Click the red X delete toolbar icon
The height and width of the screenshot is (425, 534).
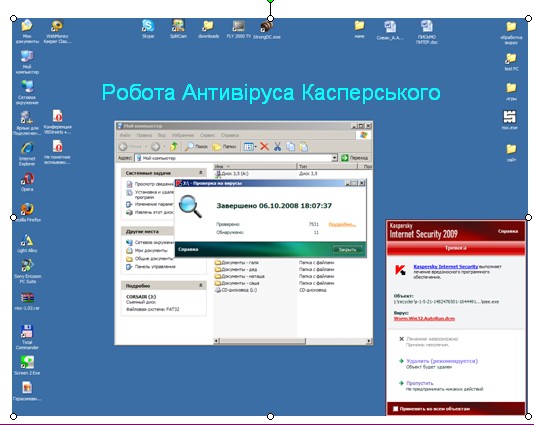[264, 146]
